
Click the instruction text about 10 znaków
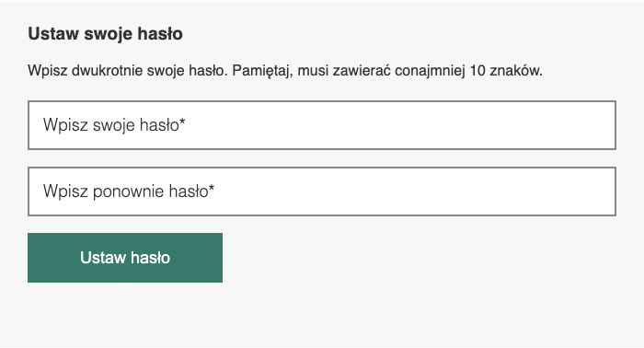[x=285, y=71]
